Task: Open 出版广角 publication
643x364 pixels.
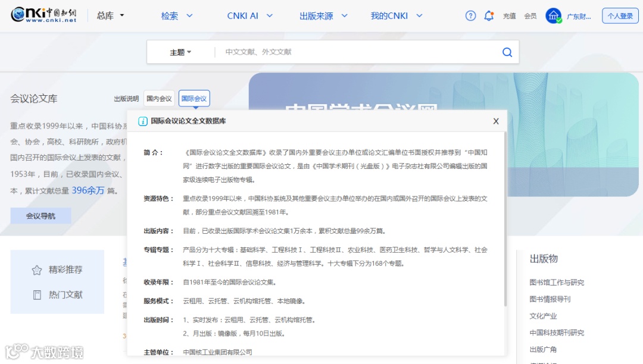Action: pos(543,350)
